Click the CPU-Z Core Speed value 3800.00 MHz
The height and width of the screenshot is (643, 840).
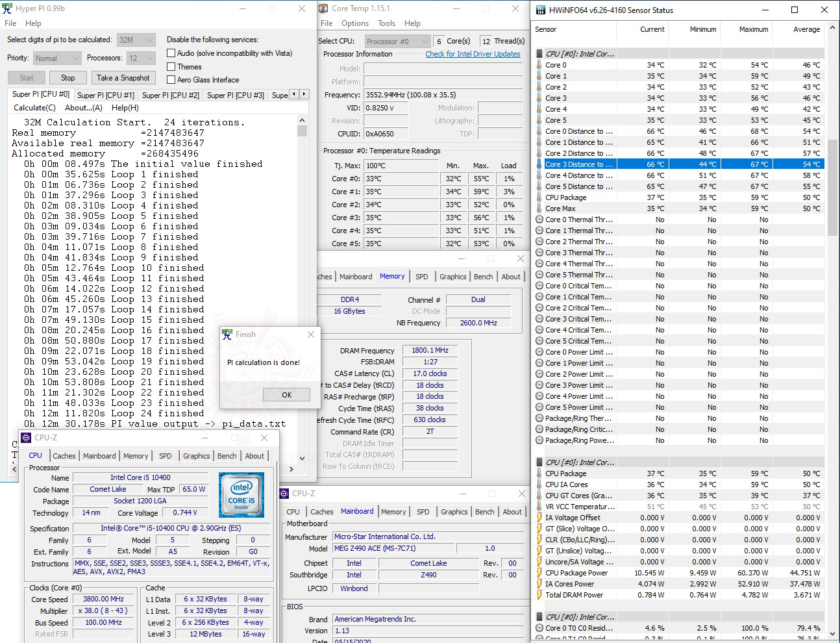pos(103,599)
